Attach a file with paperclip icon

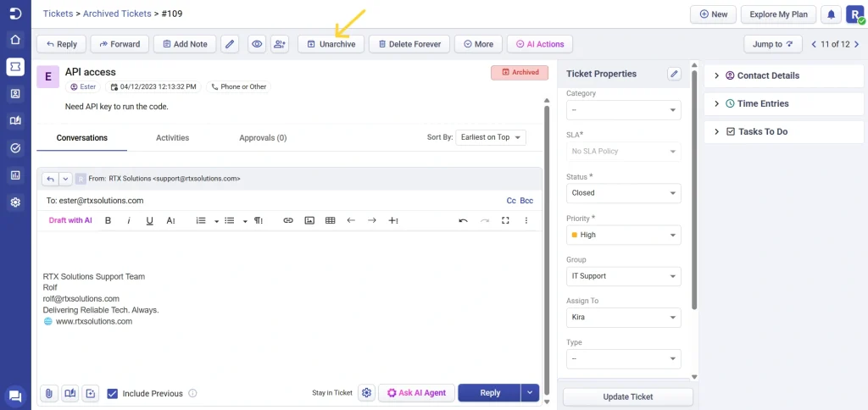pos(48,393)
